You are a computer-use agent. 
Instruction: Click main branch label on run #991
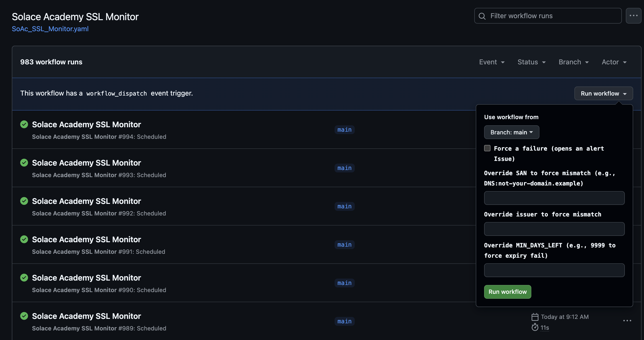click(x=344, y=245)
